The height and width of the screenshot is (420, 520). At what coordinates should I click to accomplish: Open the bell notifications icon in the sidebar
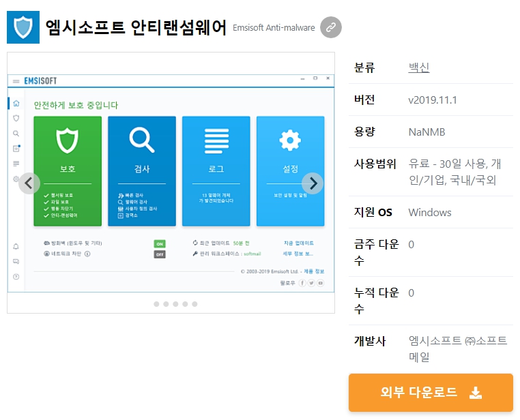16,246
